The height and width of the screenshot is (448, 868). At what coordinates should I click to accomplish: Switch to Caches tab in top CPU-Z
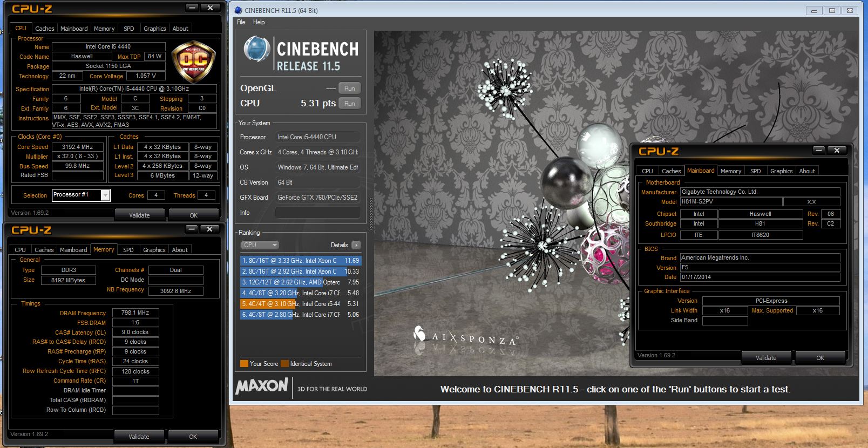44,29
